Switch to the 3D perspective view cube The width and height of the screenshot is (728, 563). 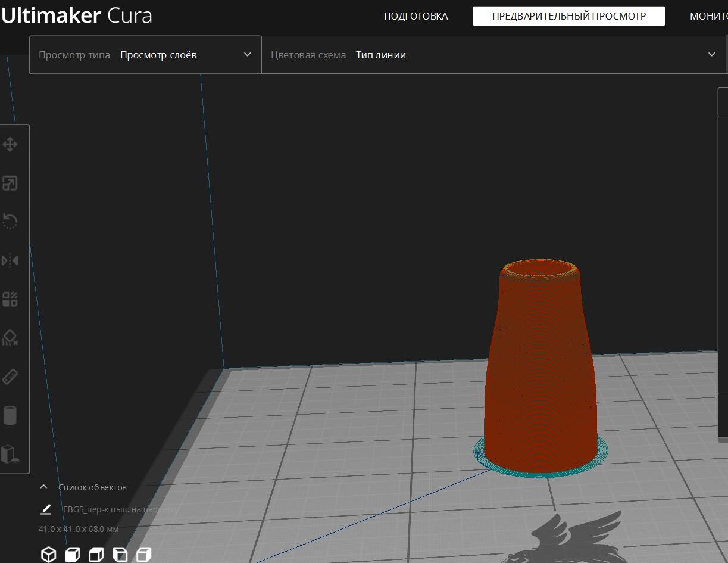click(48, 555)
